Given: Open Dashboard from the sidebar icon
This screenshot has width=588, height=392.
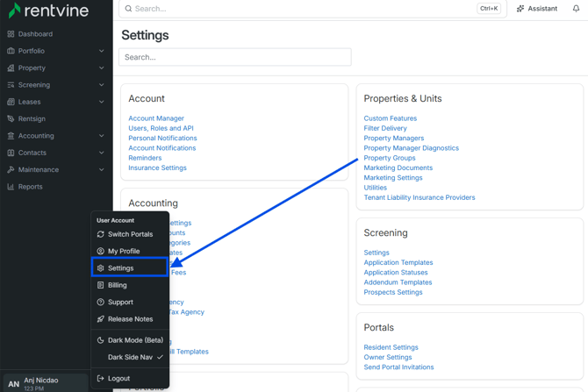Looking at the screenshot, I should coord(11,34).
